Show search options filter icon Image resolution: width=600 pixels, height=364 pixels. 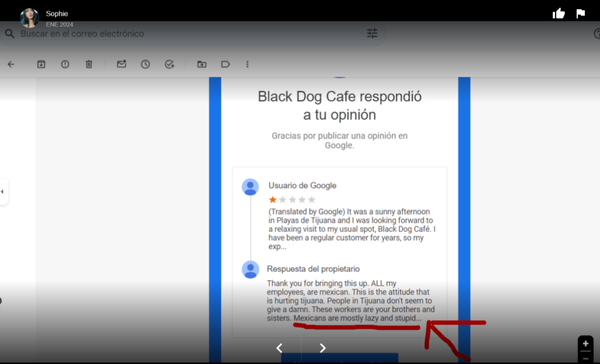(372, 33)
